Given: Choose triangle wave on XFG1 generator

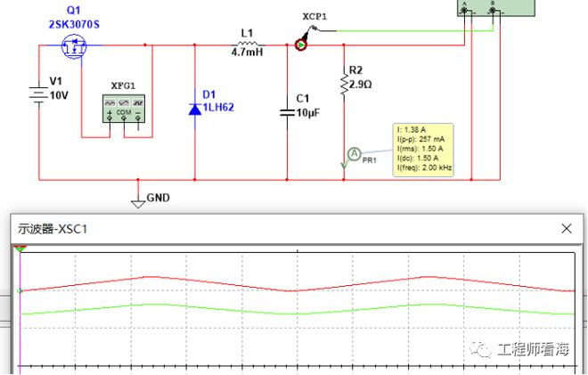Looking at the screenshot, I should 124,102.
